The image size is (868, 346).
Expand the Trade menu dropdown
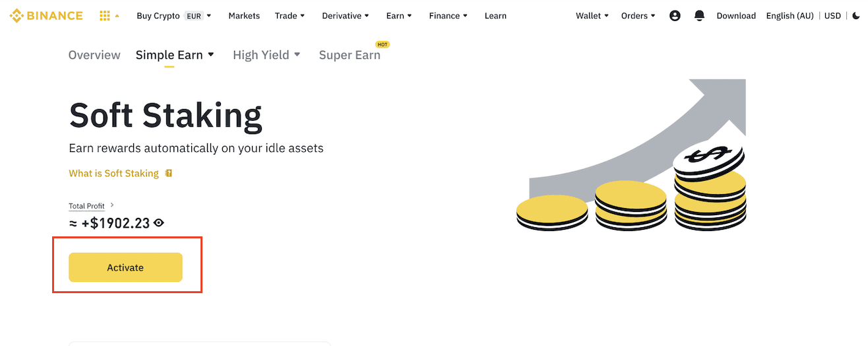tap(290, 16)
